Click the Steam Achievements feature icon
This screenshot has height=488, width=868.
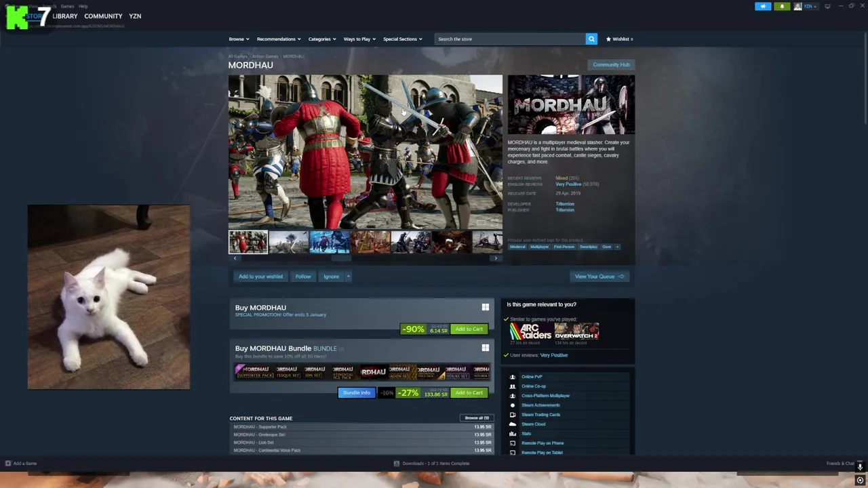click(x=513, y=405)
